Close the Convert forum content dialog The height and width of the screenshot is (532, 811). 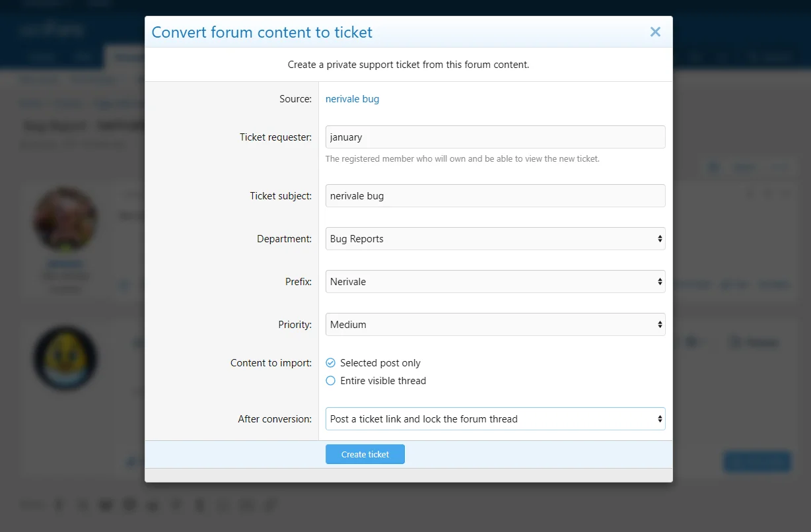click(x=655, y=32)
